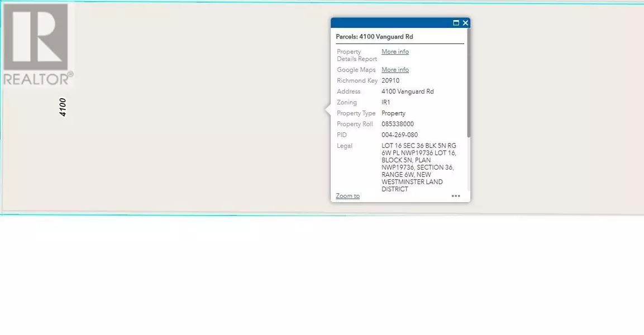Open Property Details Report More info link
This screenshot has height=335, width=644.
(x=395, y=52)
